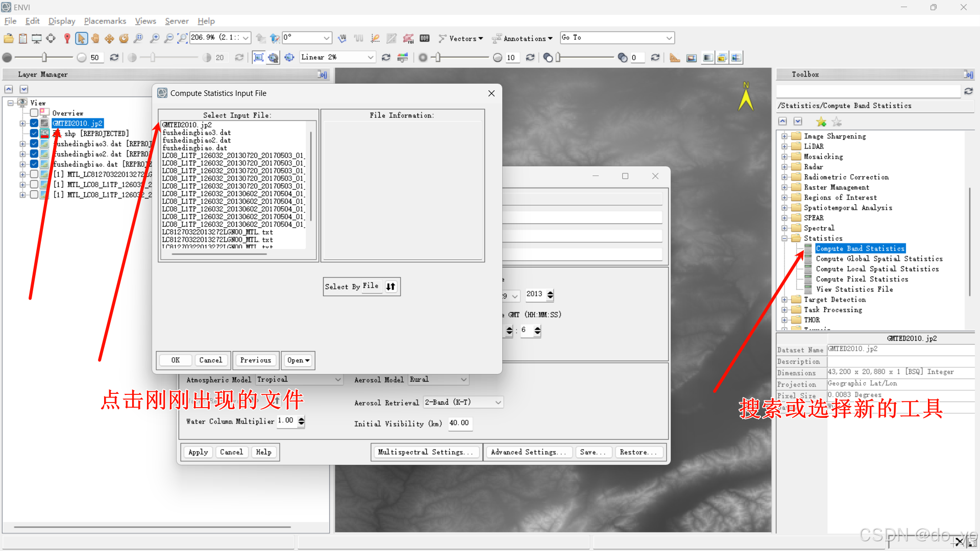This screenshot has width=980, height=551.
Task: Click OK in Compute Statistics dialog
Action: [175, 360]
